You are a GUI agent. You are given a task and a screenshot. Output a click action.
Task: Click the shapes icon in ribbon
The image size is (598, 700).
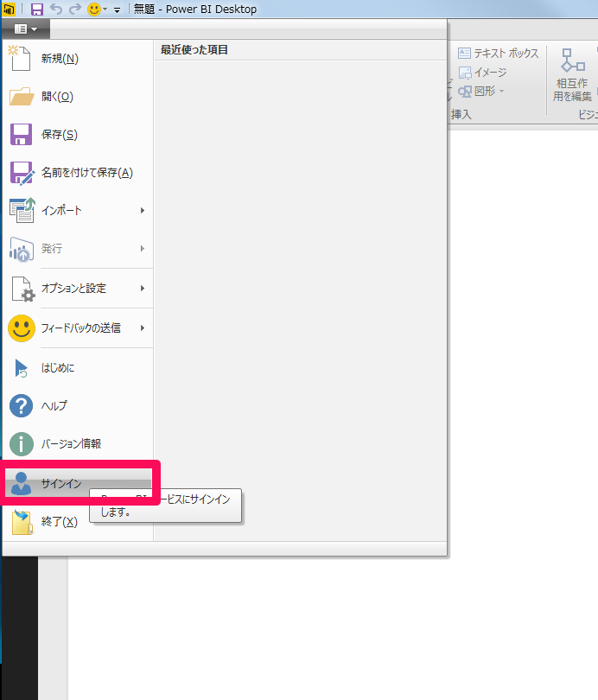point(465,92)
